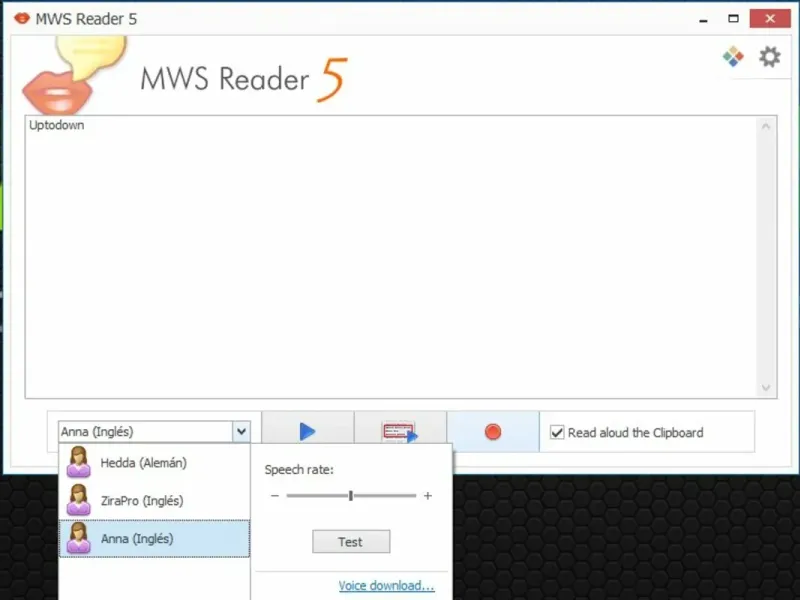Image resolution: width=800 pixels, height=600 pixels.
Task: Click the ZiraPro voice avatar icon
Action: point(78,500)
